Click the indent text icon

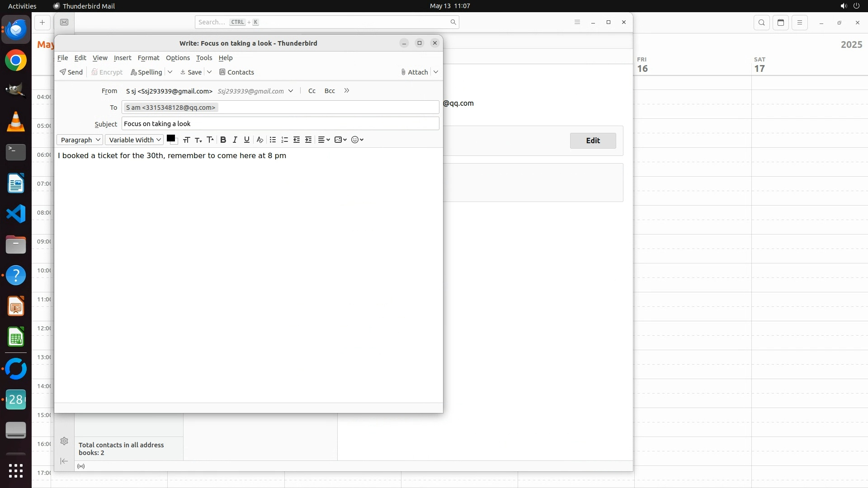point(308,140)
